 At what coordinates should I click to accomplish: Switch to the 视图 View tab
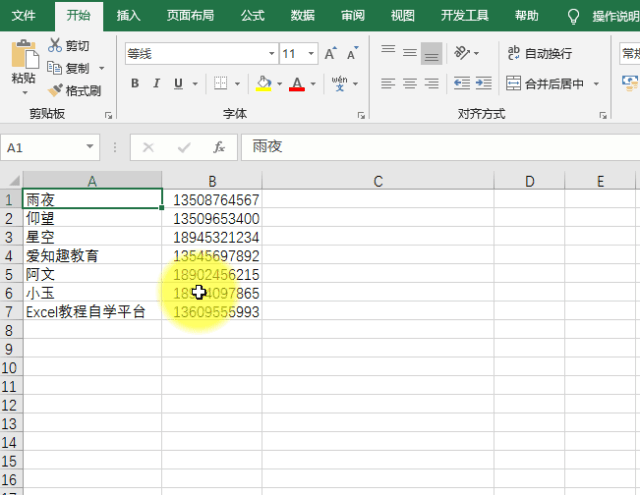[402, 16]
